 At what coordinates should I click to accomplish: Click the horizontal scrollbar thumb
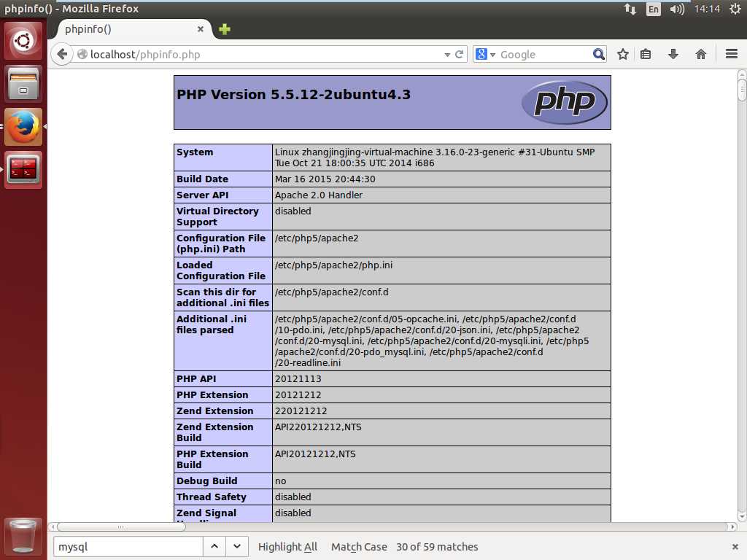121,526
